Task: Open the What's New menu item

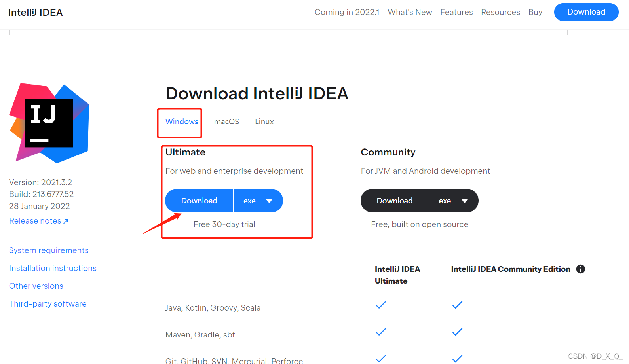Action: pyautogui.click(x=410, y=12)
